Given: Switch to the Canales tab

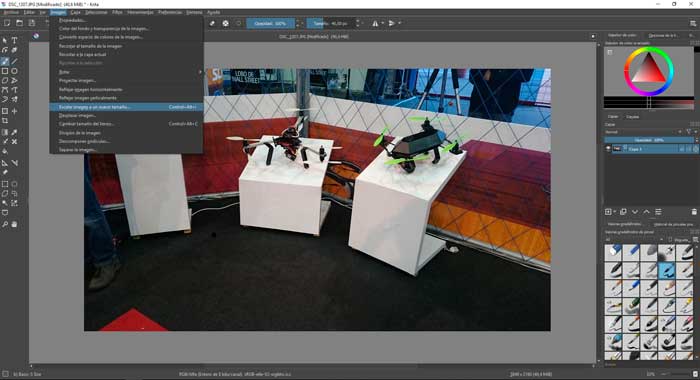Looking at the screenshot, I should coord(632,117).
